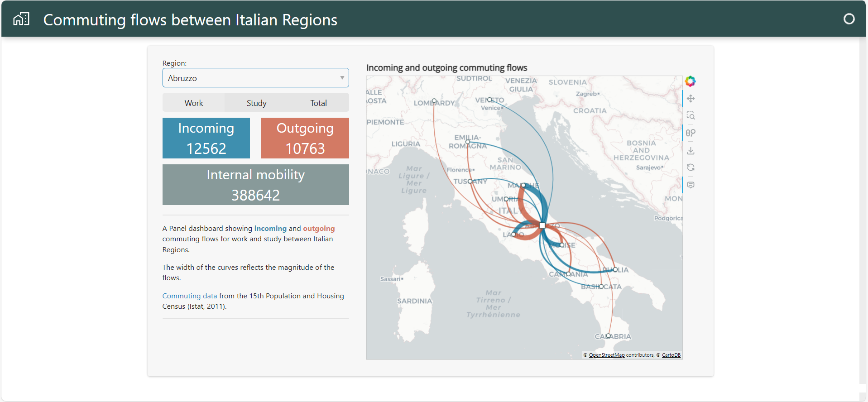Click the Abruzzo square node on map
Viewport: 868px width, 402px height.
(x=542, y=225)
